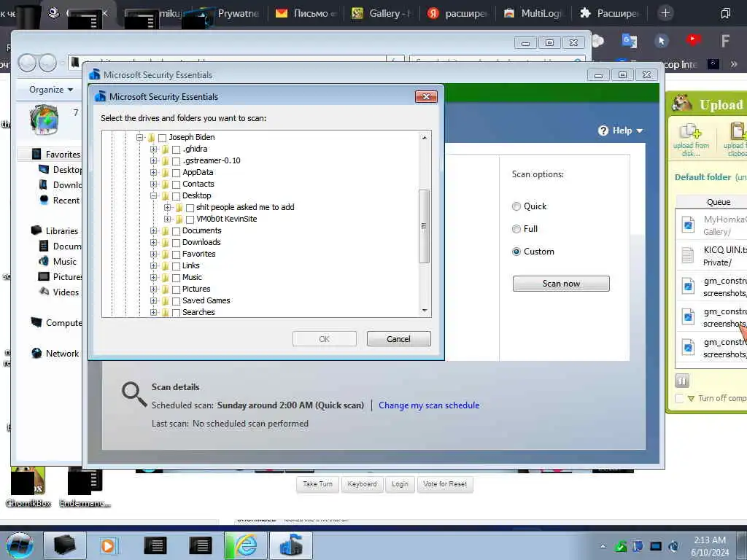Click the folder tree scrollbar thumb
The image size is (747, 560).
[x=424, y=226]
